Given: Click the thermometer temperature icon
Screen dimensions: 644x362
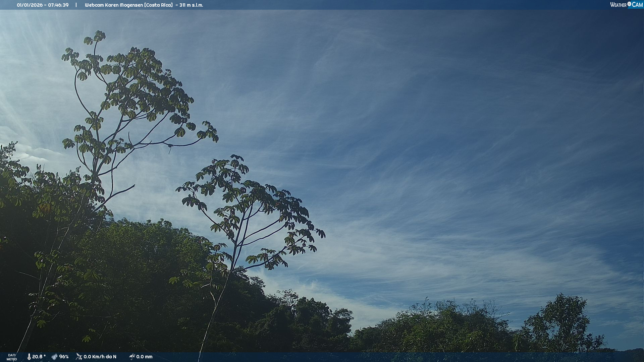Looking at the screenshot, I should pos(29,357).
